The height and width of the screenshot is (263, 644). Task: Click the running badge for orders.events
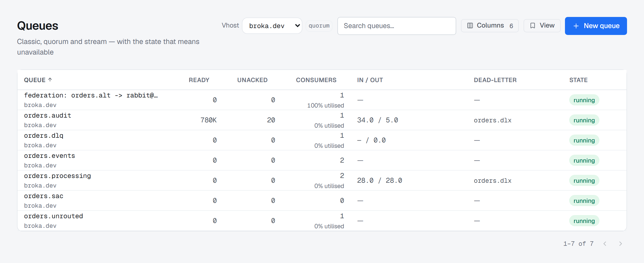click(584, 161)
